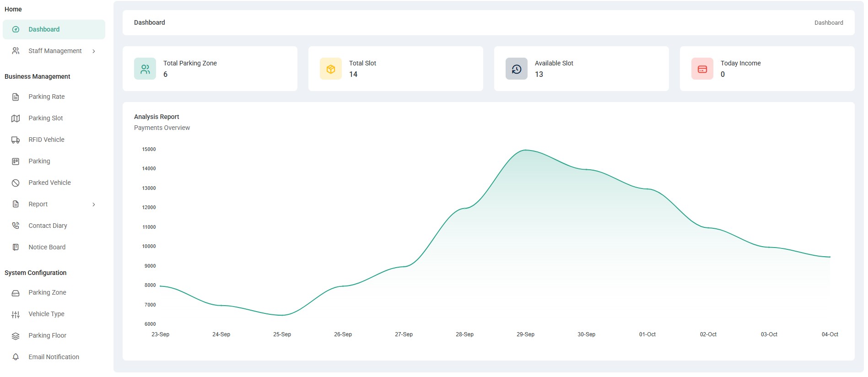Open the Parked Vehicle menu item
Image resolution: width=868 pixels, height=377 pixels.
pos(49,183)
